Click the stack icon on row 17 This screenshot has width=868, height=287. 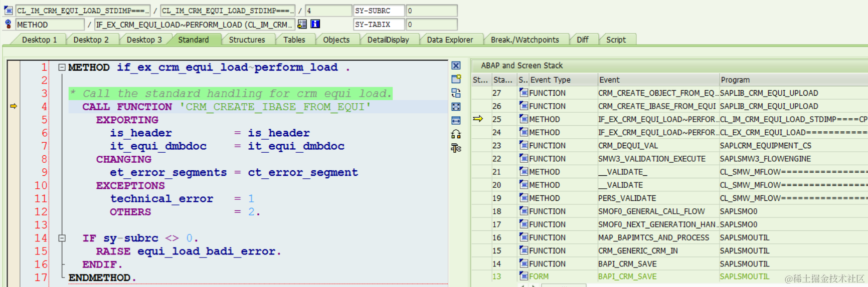click(524, 224)
